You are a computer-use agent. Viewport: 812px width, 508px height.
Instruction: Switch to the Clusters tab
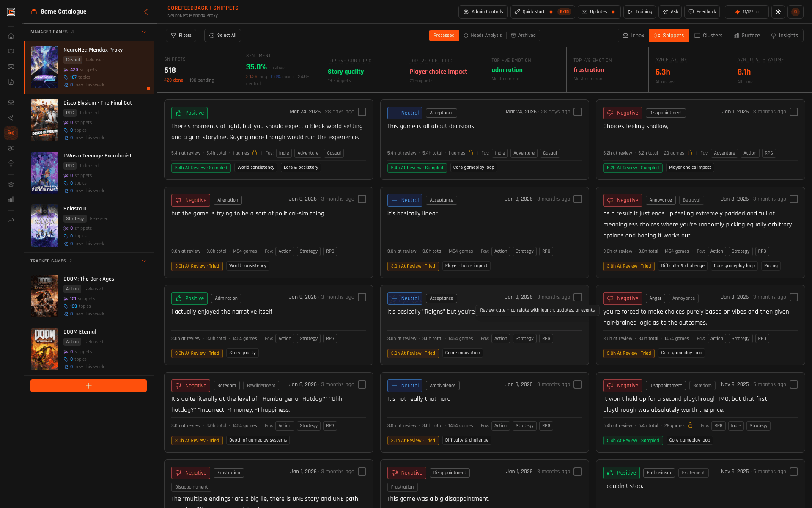tap(708, 36)
